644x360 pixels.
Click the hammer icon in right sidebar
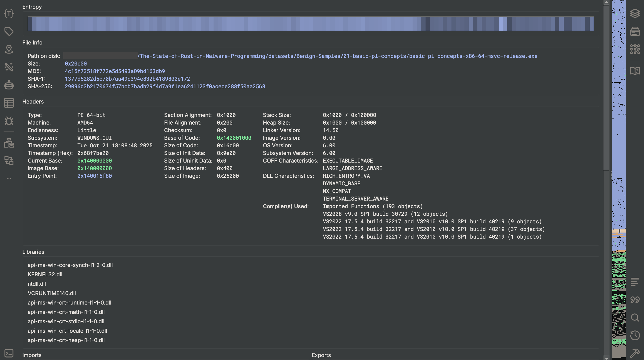(x=635, y=353)
